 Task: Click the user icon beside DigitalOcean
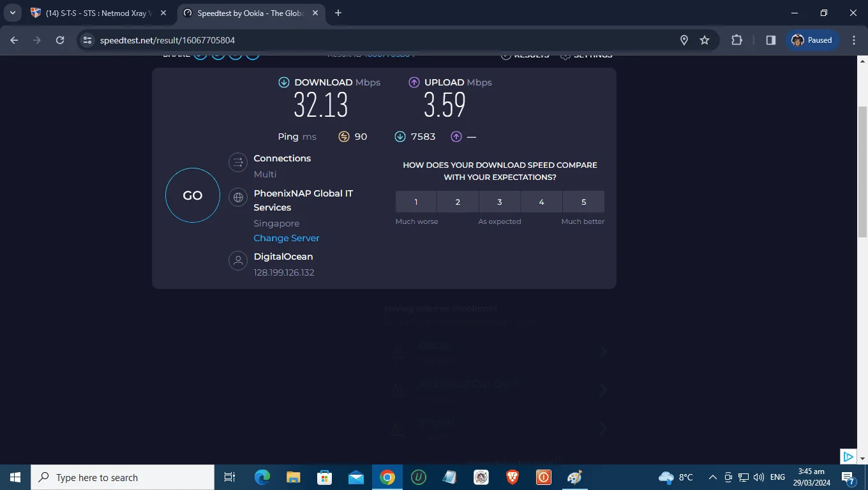coord(238,260)
